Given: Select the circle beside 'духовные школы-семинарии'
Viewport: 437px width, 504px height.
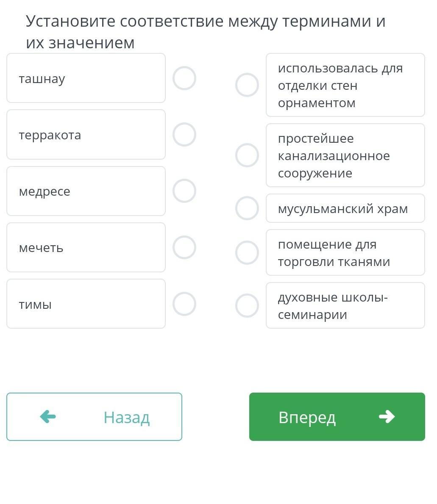Looking at the screenshot, I should (247, 306).
